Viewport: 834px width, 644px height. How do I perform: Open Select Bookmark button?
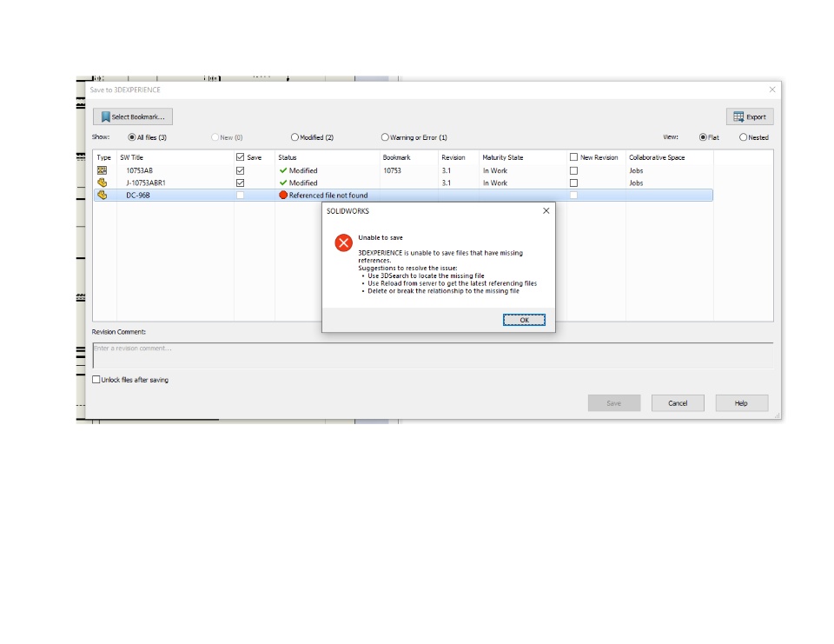133,116
